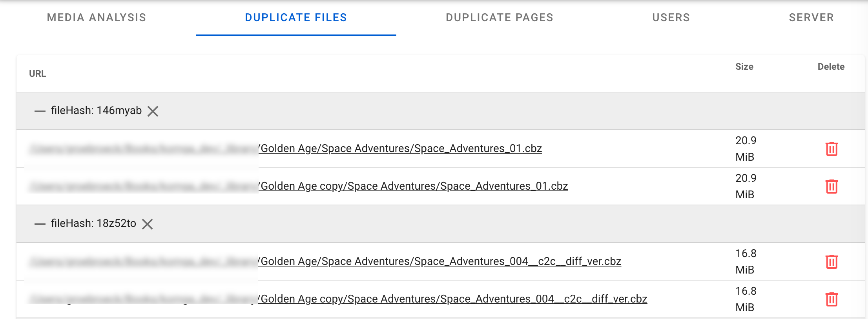Delete Space_Adventures_01.cbz from Golden Age folder
Screen dimensions: 868x319
[x=832, y=149]
